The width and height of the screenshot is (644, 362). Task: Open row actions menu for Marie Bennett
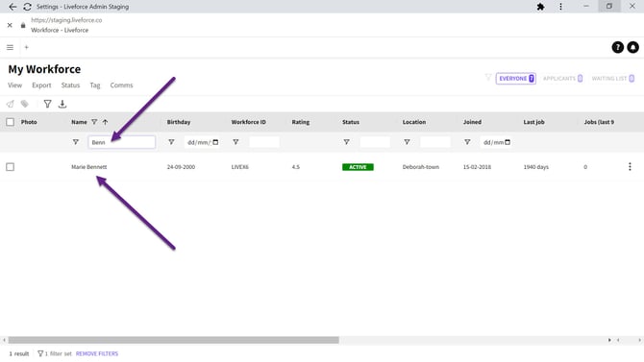tap(630, 167)
